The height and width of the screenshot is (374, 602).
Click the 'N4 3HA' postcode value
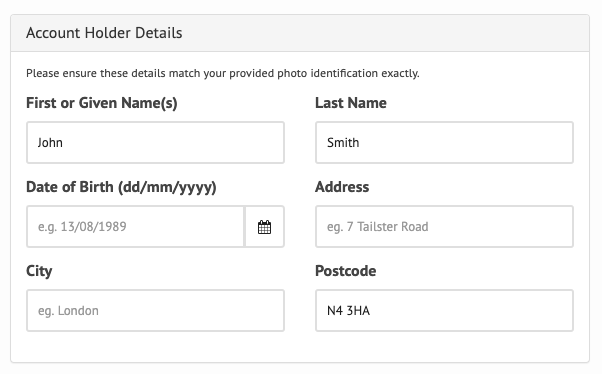click(x=349, y=311)
